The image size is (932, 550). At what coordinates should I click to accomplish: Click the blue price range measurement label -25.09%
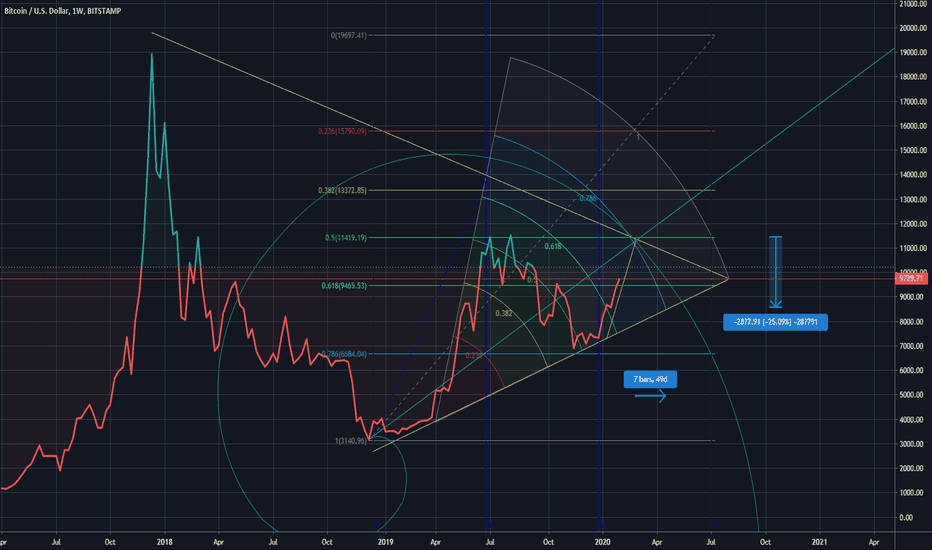[x=775, y=322]
